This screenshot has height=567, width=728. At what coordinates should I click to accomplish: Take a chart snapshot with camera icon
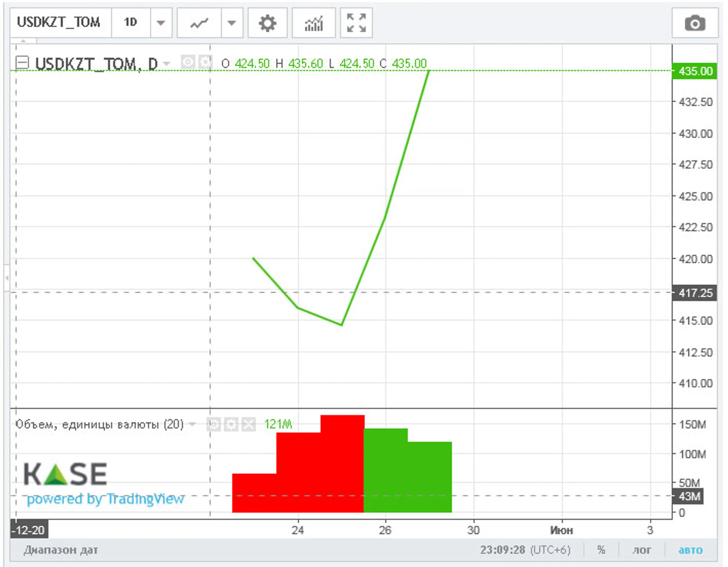point(695,23)
